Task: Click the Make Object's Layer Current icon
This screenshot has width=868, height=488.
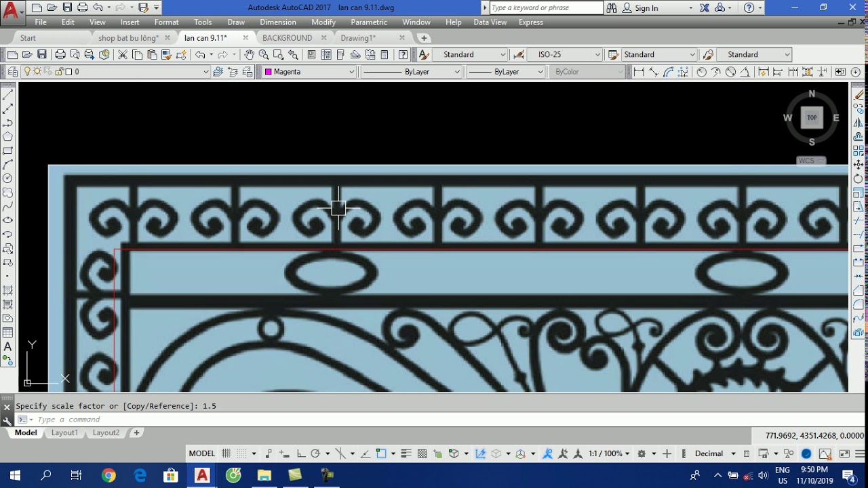Action: click(218, 72)
